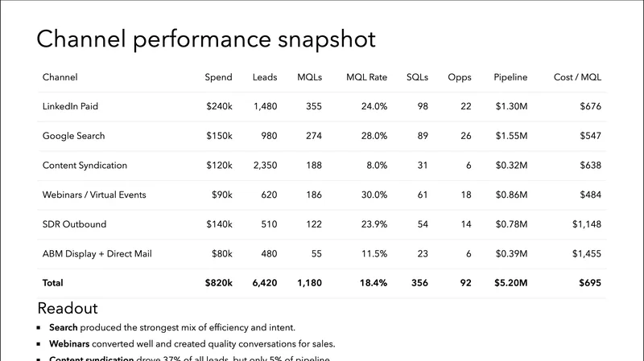This screenshot has width=644, height=361.
Task: Click the 'Spend' column header
Action: (218, 78)
